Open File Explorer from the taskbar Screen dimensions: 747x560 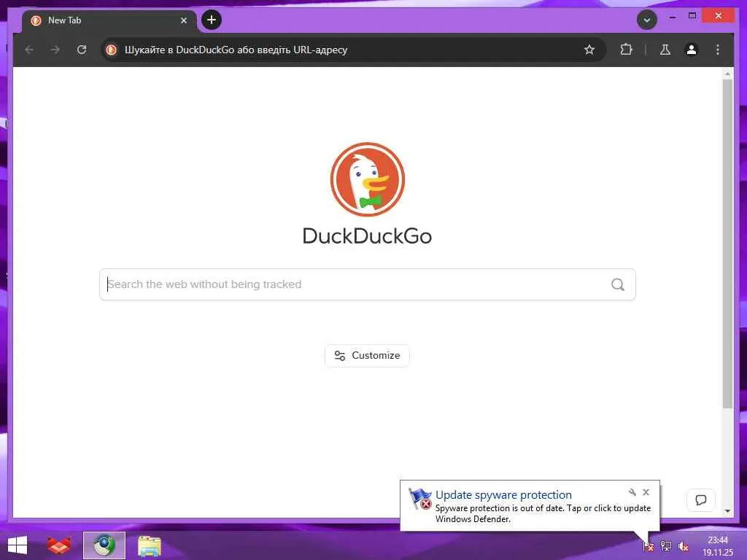point(149,545)
